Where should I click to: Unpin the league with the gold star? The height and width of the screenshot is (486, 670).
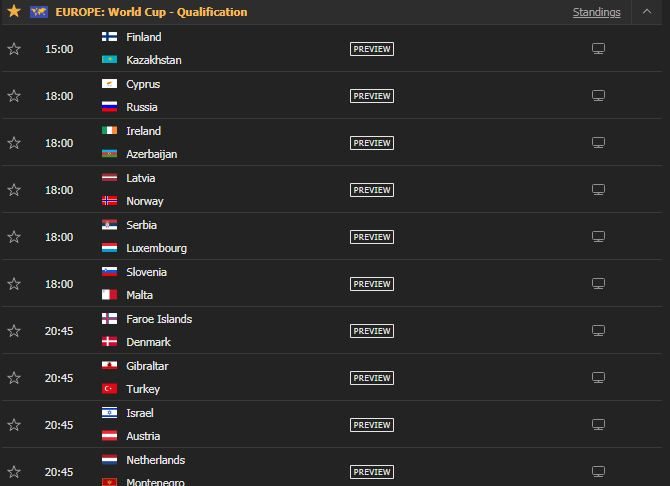click(x=14, y=12)
